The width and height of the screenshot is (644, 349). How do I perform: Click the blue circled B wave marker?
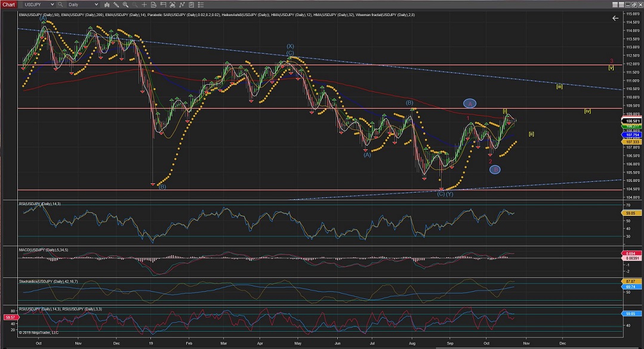click(x=495, y=169)
